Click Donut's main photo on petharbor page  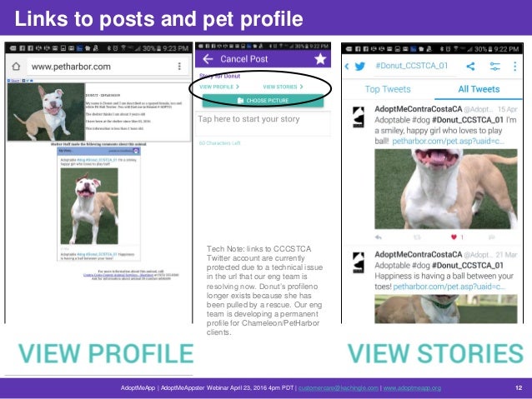(46, 112)
